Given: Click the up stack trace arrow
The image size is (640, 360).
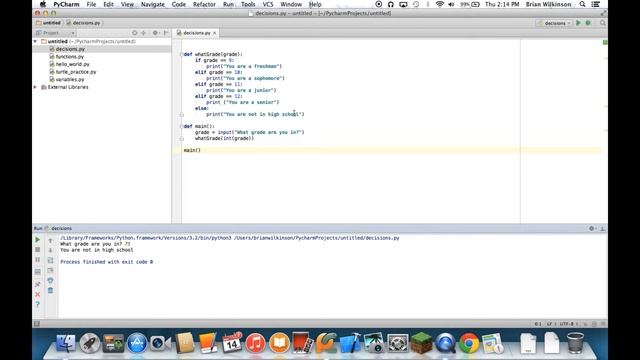Looking at the screenshot, I should click(x=50, y=240).
